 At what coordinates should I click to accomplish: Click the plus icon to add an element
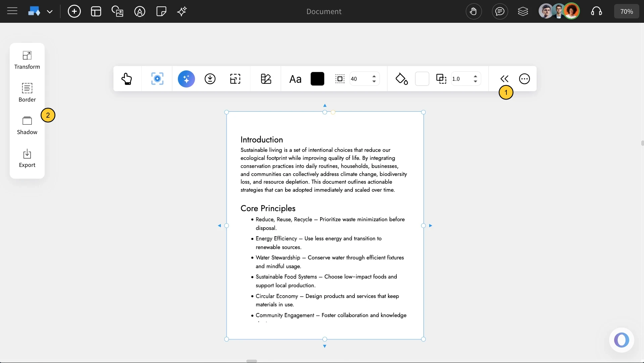(x=75, y=11)
